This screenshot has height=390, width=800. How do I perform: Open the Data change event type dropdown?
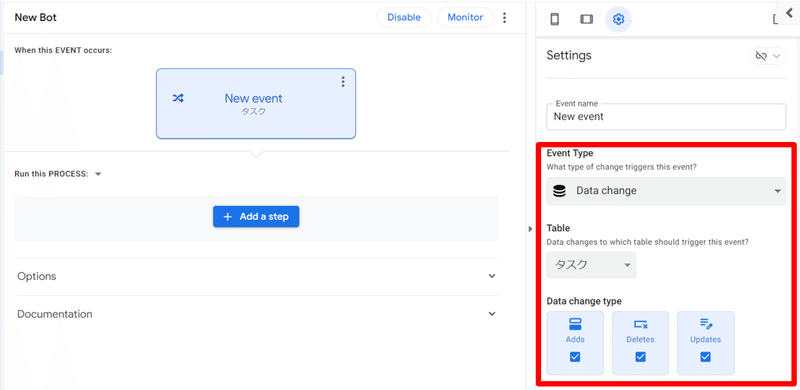click(x=666, y=191)
